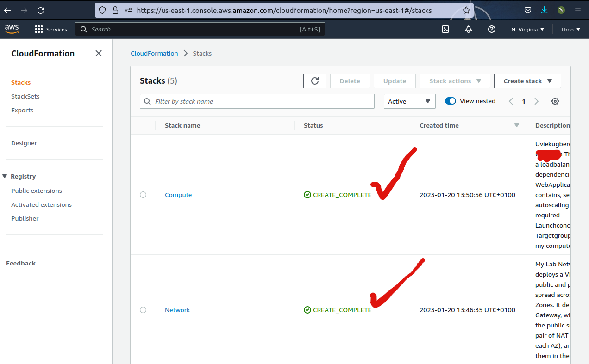Open Activated extensions in the sidebar
The image size is (589, 364).
coord(42,204)
